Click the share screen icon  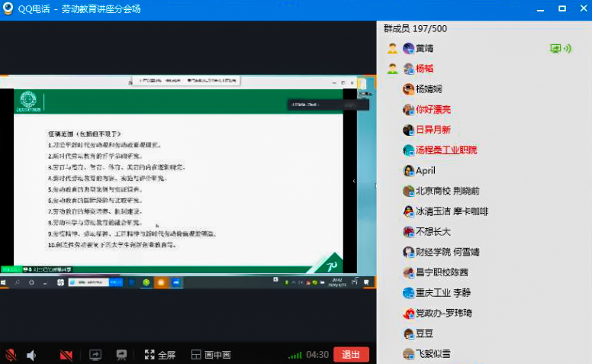(x=95, y=355)
